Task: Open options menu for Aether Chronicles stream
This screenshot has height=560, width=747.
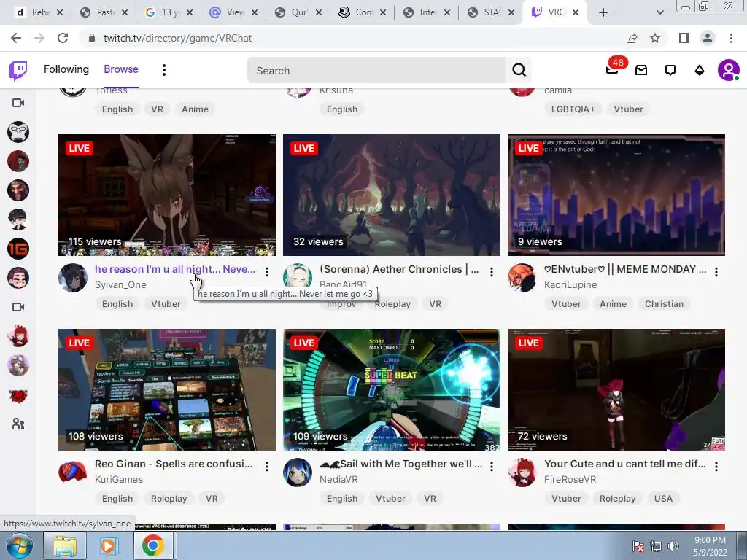Action: pyautogui.click(x=492, y=272)
